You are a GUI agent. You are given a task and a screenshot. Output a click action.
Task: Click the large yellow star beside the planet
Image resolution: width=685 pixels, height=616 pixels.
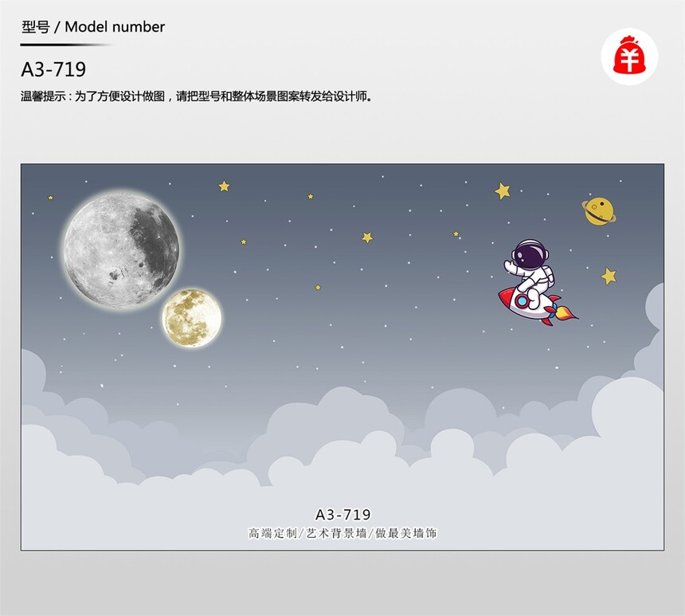(x=503, y=191)
